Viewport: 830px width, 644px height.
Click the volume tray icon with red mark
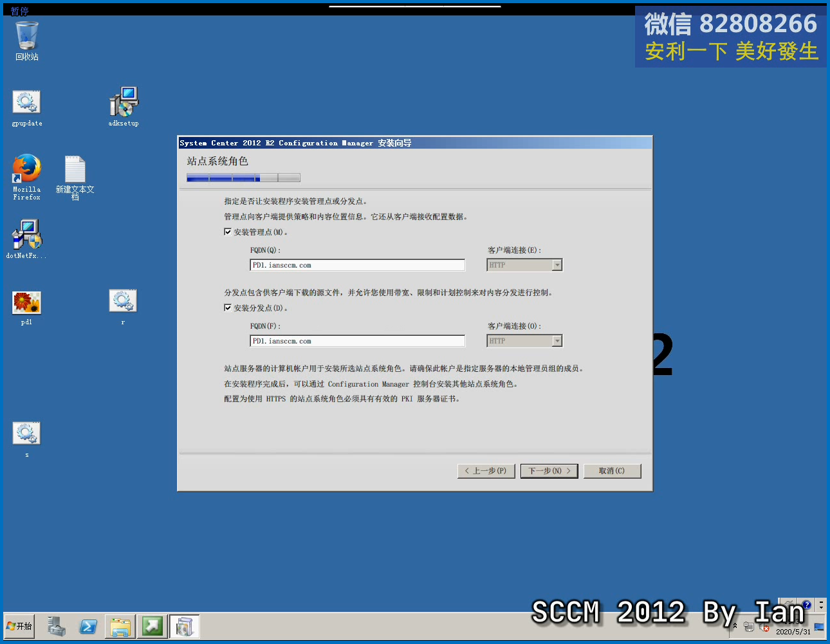click(764, 627)
